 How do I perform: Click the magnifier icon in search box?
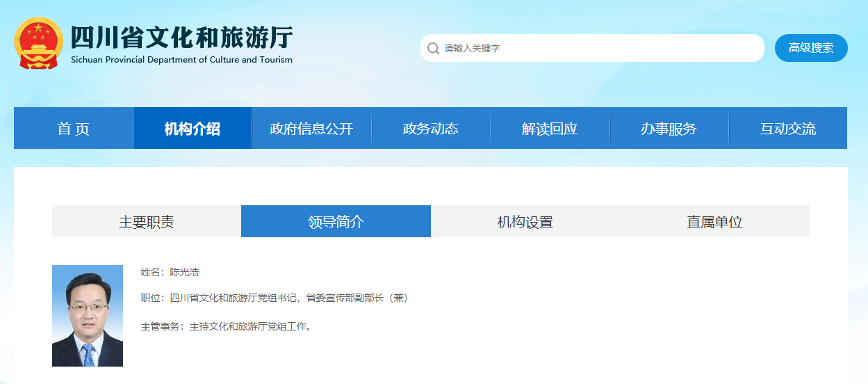click(433, 49)
